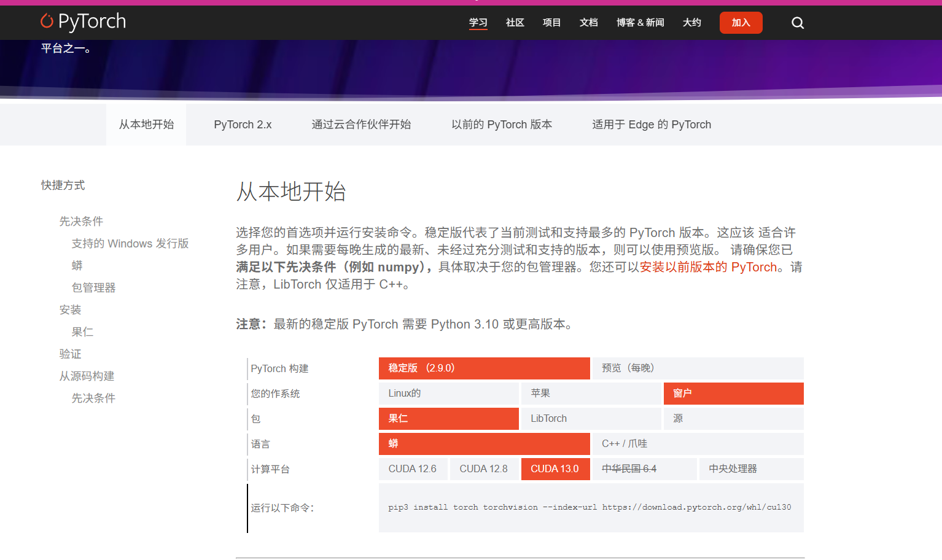The height and width of the screenshot is (560, 942).
Task: Select 稳定版 (2.9.0) build option
Action: point(485,368)
